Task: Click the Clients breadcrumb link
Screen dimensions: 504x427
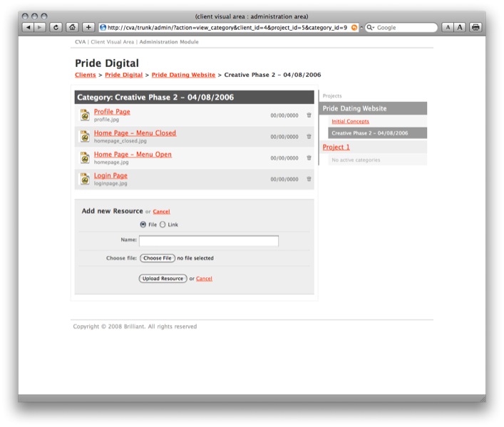Action: (x=86, y=75)
